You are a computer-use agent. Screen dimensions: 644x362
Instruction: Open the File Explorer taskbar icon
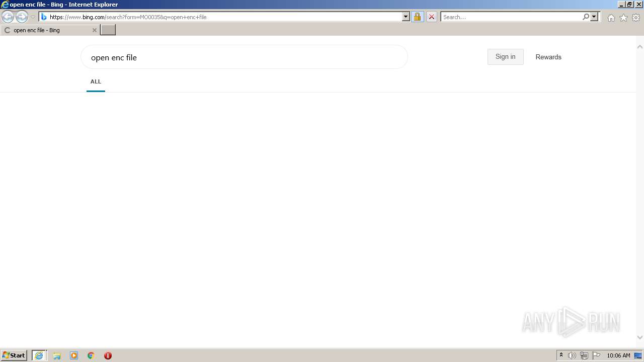click(x=57, y=355)
